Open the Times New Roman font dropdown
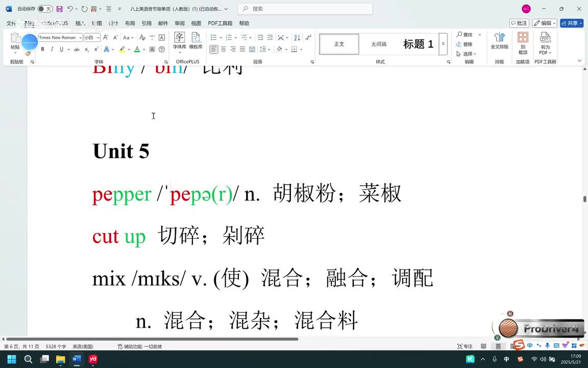Viewport: 588px width, 368px height. (81, 37)
